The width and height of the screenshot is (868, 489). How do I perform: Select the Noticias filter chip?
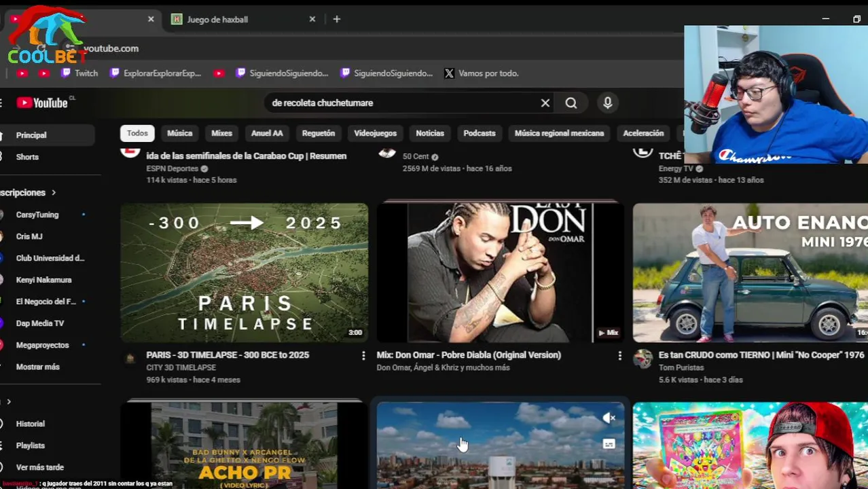pos(430,133)
